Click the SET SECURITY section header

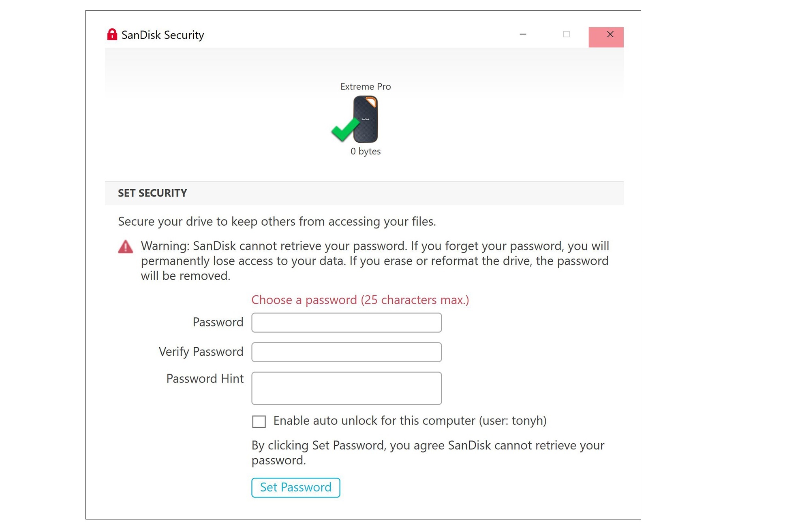152,193
